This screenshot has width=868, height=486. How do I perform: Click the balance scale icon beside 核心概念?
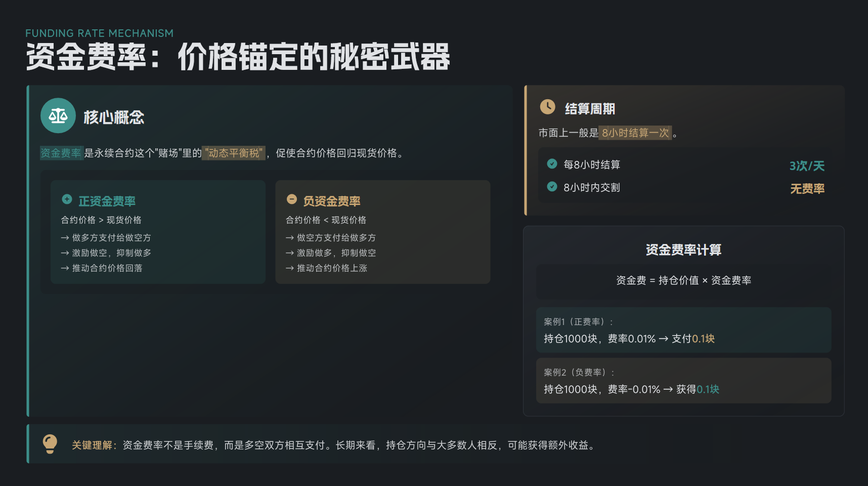click(x=58, y=116)
